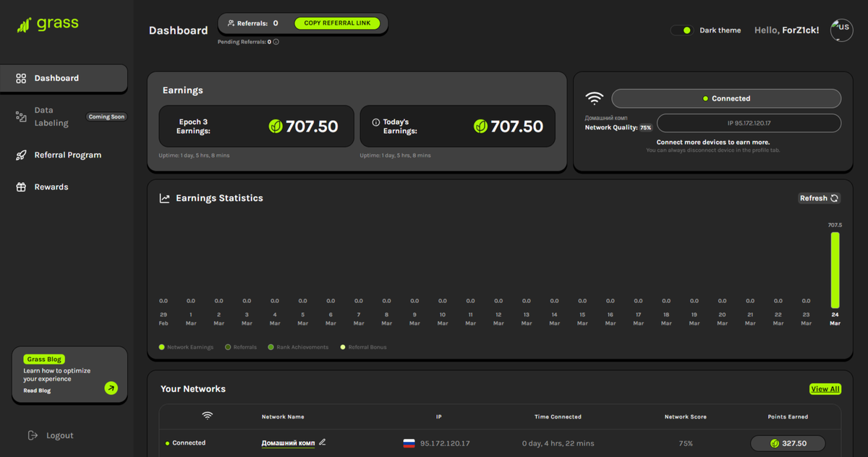Click the Epoch 3 Earnings grass coin icon

click(276, 127)
